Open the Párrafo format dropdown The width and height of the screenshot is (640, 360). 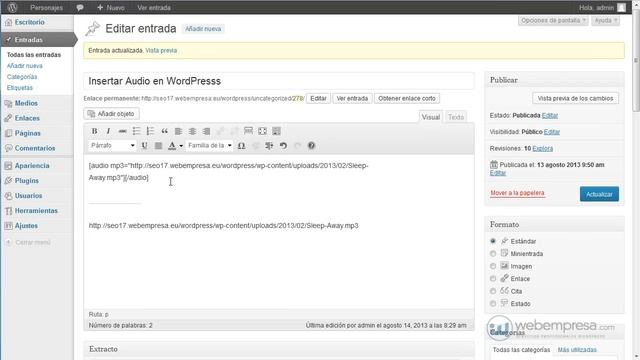point(112,146)
